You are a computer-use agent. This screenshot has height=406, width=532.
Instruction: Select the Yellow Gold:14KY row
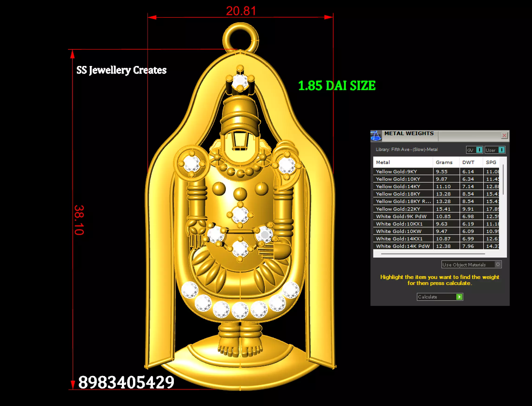[x=436, y=187]
